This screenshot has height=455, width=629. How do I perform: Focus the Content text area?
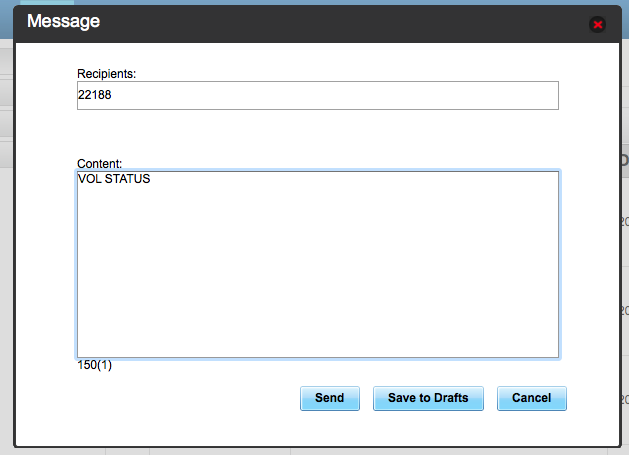pyautogui.click(x=318, y=264)
